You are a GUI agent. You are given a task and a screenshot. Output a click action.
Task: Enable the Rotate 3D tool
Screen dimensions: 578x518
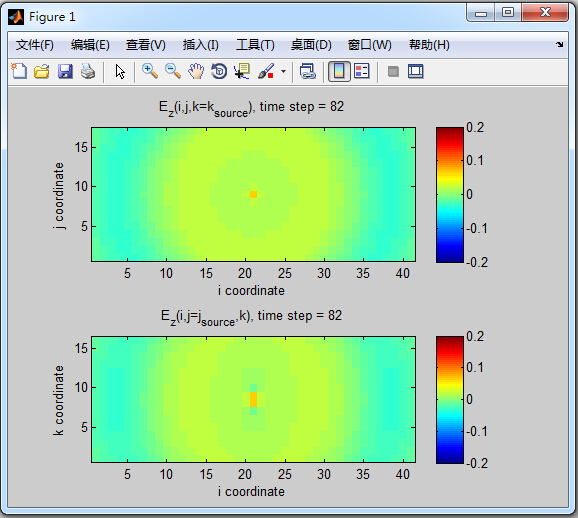tap(219, 71)
